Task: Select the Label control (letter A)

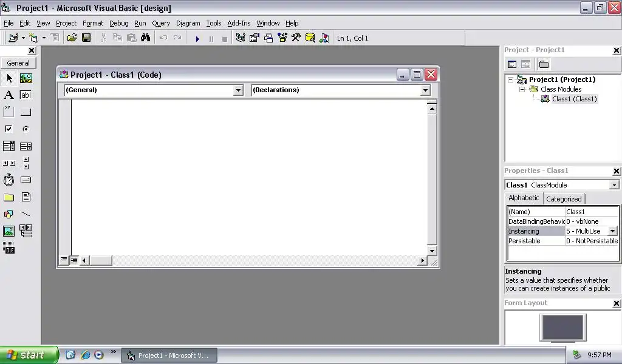Action: pyautogui.click(x=9, y=95)
